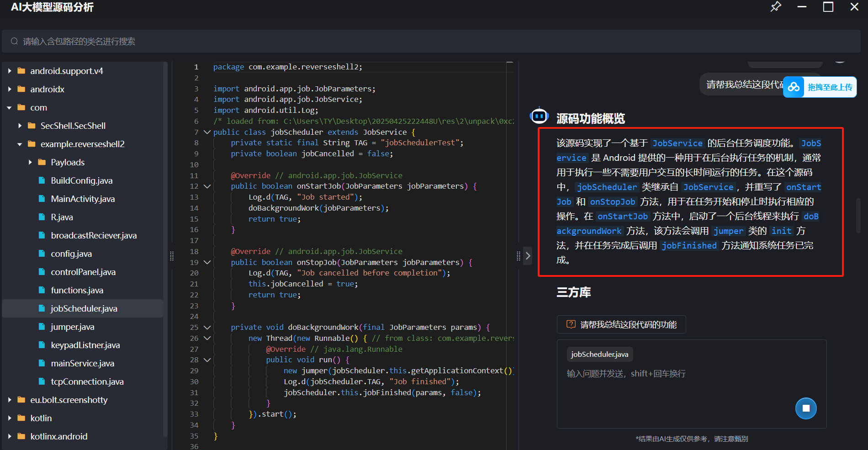Click the jumper.java file icon
Viewport: 868px width, 450px height.
[42, 327]
